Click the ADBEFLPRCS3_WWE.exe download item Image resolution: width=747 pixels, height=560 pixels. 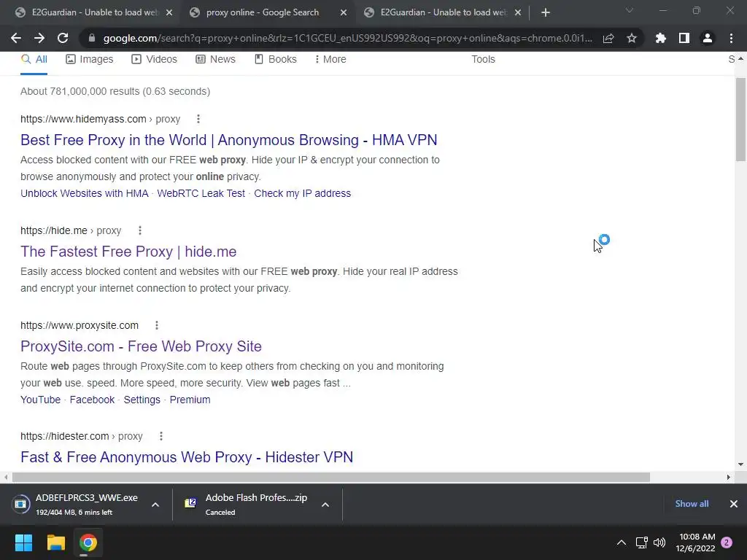[75, 505]
